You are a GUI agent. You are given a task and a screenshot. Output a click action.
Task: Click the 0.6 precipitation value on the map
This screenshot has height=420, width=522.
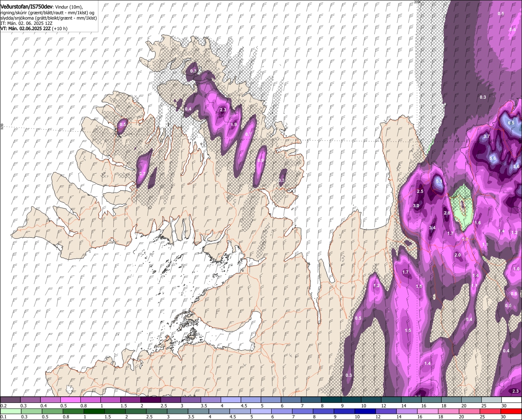pyautogui.click(x=514, y=294)
